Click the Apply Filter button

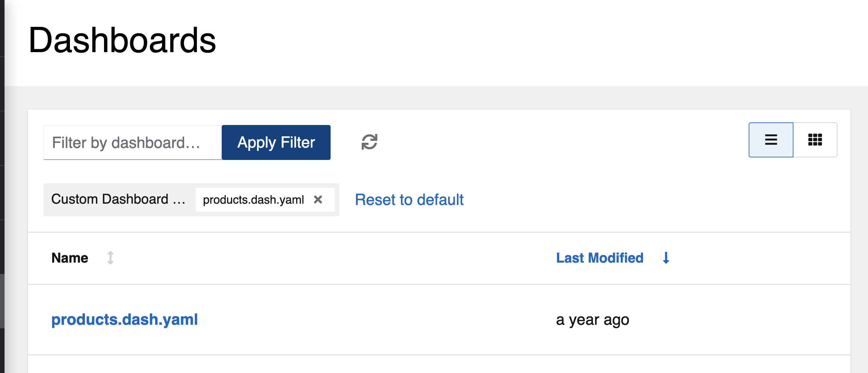pyautogui.click(x=276, y=142)
